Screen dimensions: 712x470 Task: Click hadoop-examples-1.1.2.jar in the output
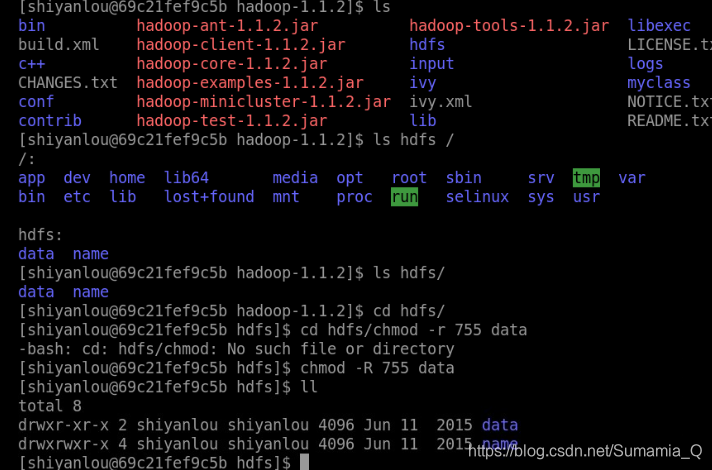pos(250,83)
